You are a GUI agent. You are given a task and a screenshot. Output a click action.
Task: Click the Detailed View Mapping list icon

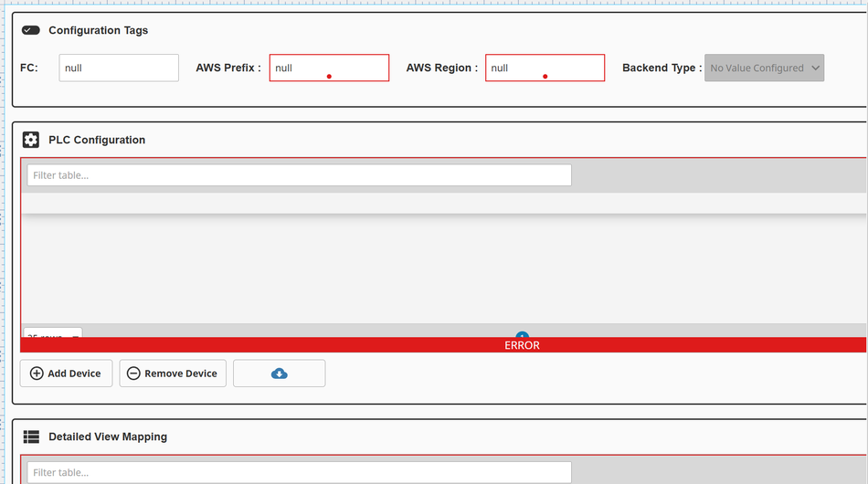pyautogui.click(x=31, y=437)
